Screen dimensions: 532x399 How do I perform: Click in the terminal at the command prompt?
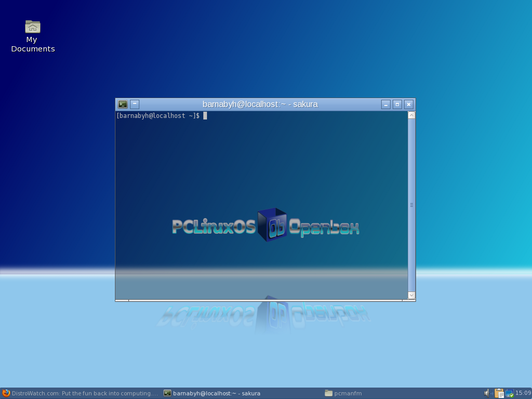tap(205, 116)
